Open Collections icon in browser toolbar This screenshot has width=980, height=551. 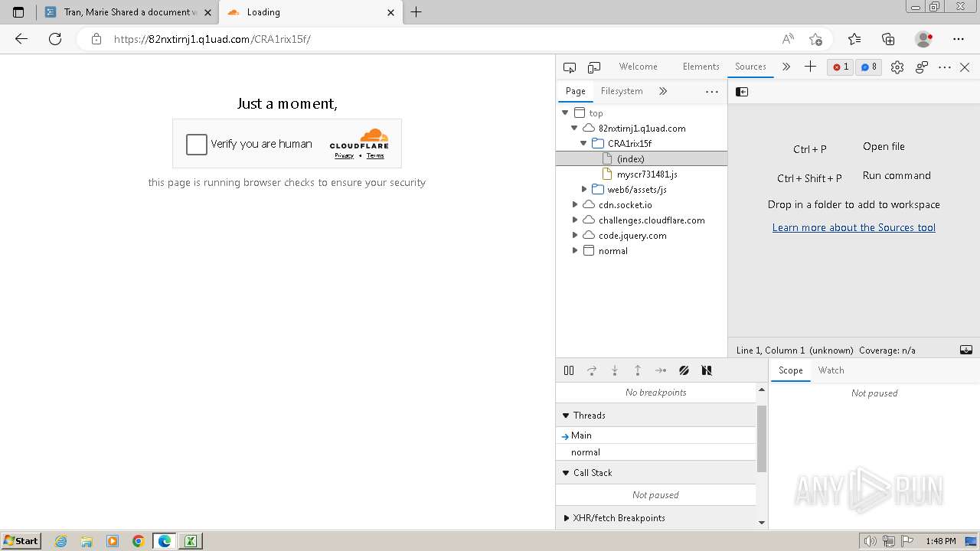coord(888,39)
